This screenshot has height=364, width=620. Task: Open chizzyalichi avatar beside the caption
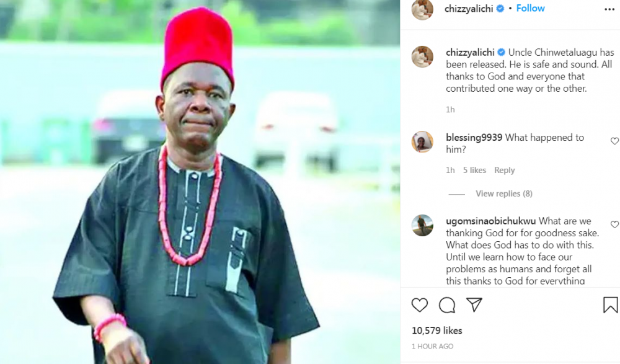point(422,56)
